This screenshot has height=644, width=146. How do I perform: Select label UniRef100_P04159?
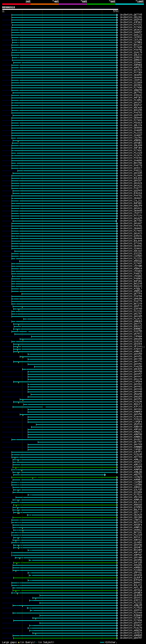pos(131,366)
